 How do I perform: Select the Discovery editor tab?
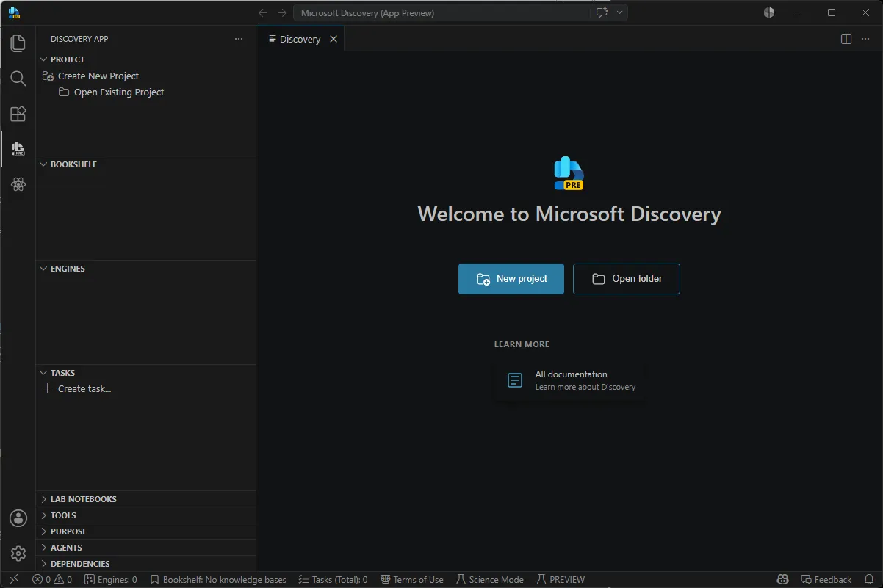pyautogui.click(x=300, y=39)
